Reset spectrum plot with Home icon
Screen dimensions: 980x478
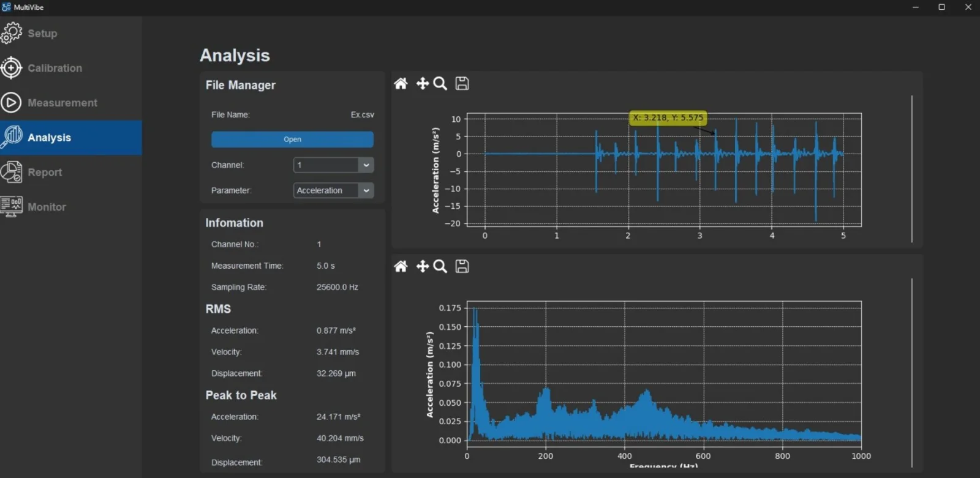click(x=401, y=266)
